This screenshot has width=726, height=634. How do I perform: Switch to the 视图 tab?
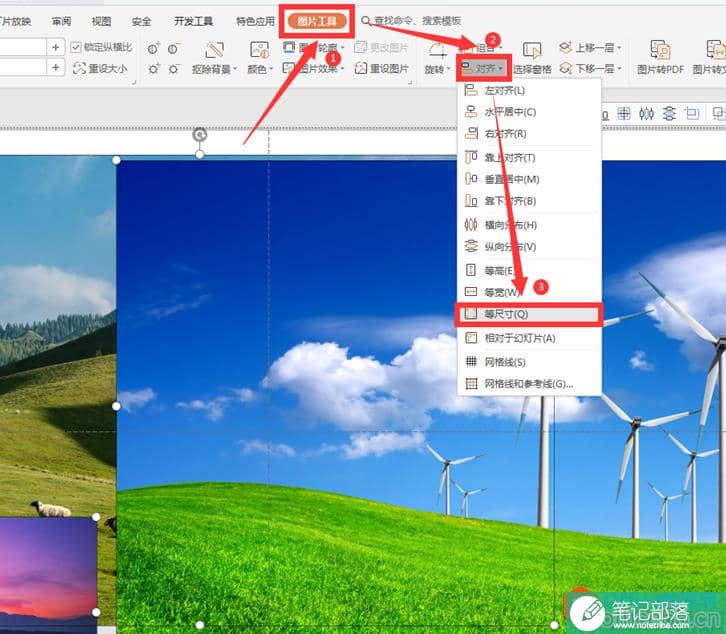point(101,21)
